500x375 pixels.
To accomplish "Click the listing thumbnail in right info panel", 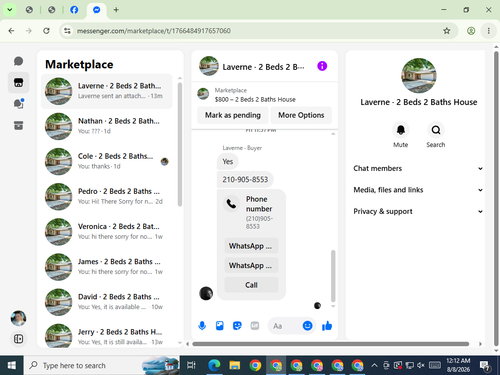I will [x=419, y=76].
